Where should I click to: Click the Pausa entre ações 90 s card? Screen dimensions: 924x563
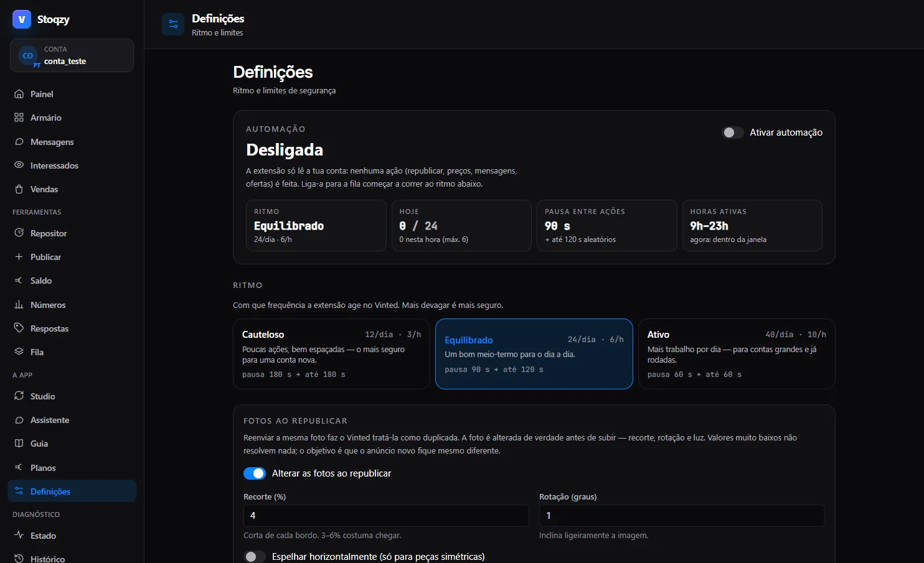tap(607, 225)
